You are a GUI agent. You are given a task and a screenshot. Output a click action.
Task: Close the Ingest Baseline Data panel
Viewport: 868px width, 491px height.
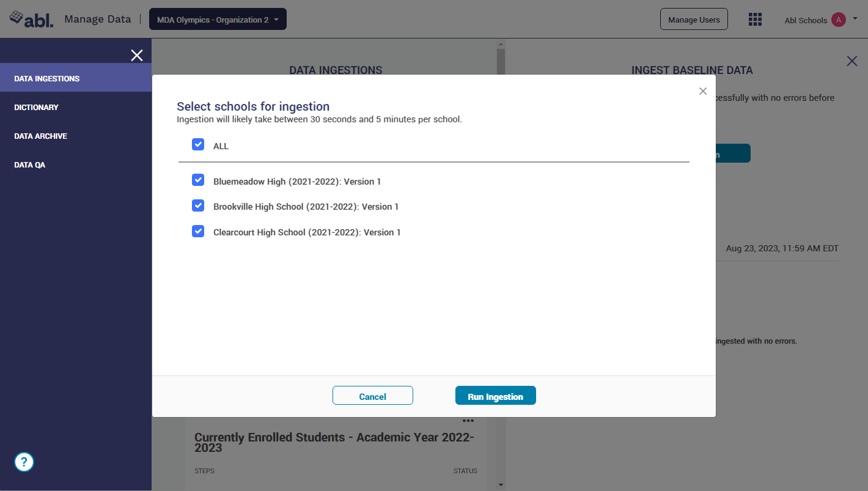pos(851,61)
